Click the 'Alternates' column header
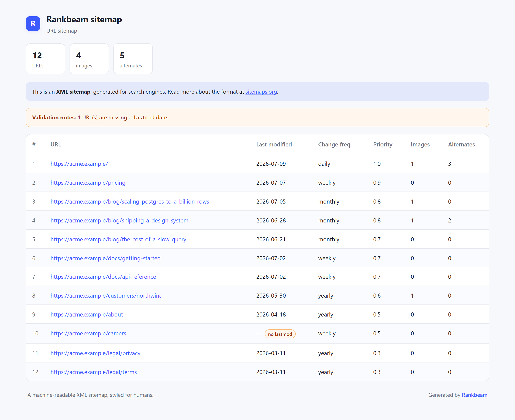The width and height of the screenshot is (515, 420). 461,145
